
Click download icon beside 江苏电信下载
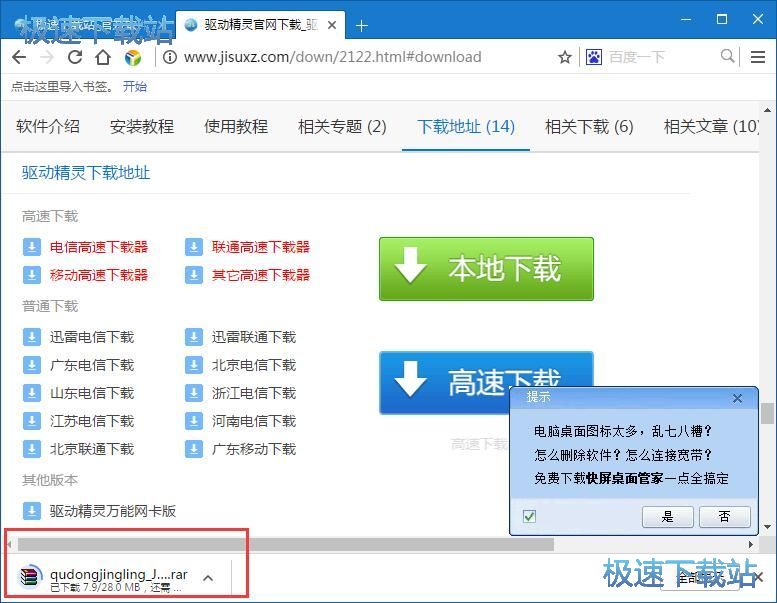(32, 421)
